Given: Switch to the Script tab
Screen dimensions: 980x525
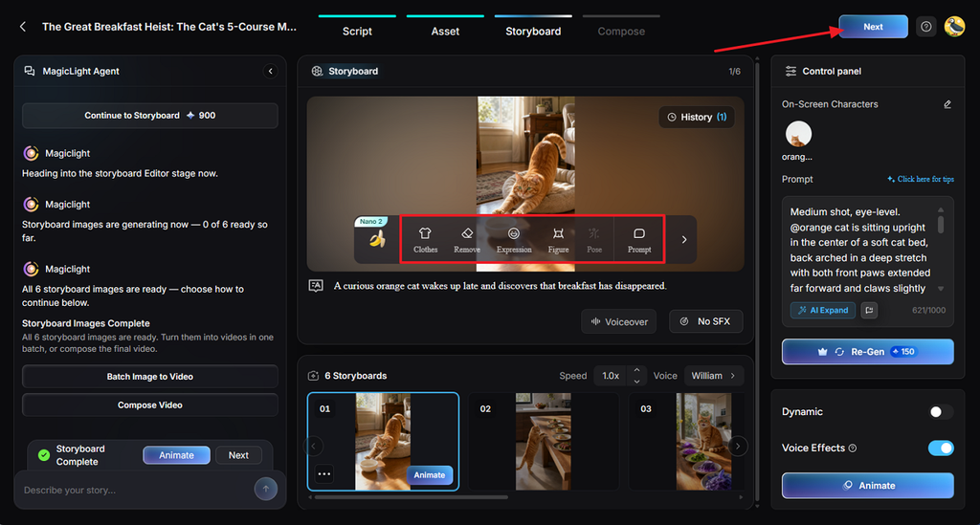Looking at the screenshot, I should coord(357,31).
